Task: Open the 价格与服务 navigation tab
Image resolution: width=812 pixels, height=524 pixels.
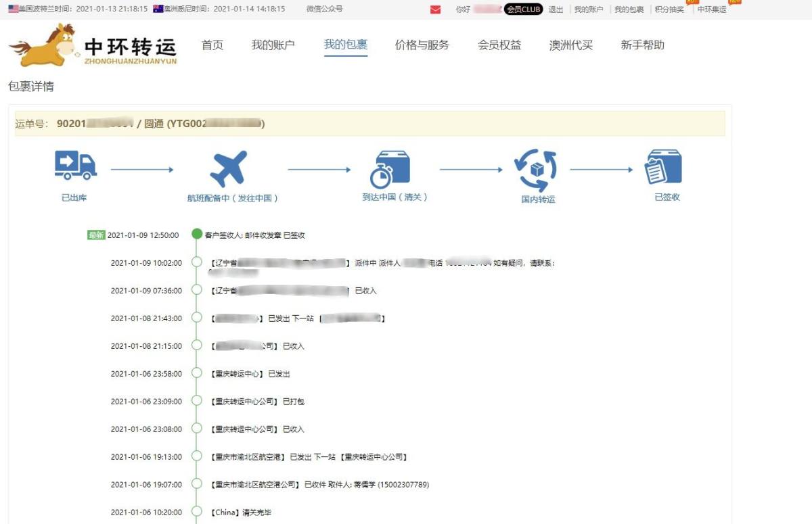Action: 422,45
